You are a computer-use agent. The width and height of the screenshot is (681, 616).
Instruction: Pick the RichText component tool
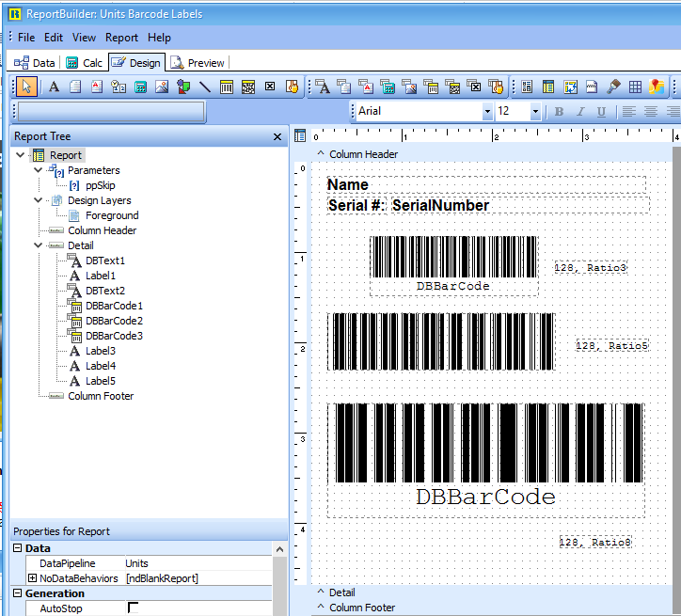[97, 87]
